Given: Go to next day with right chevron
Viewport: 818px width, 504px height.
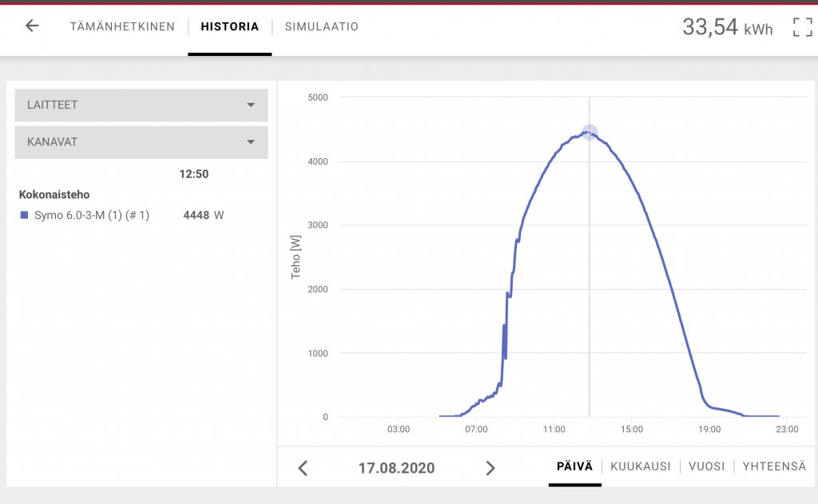Looking at the screenshot, I should click(x=490, y=468).
